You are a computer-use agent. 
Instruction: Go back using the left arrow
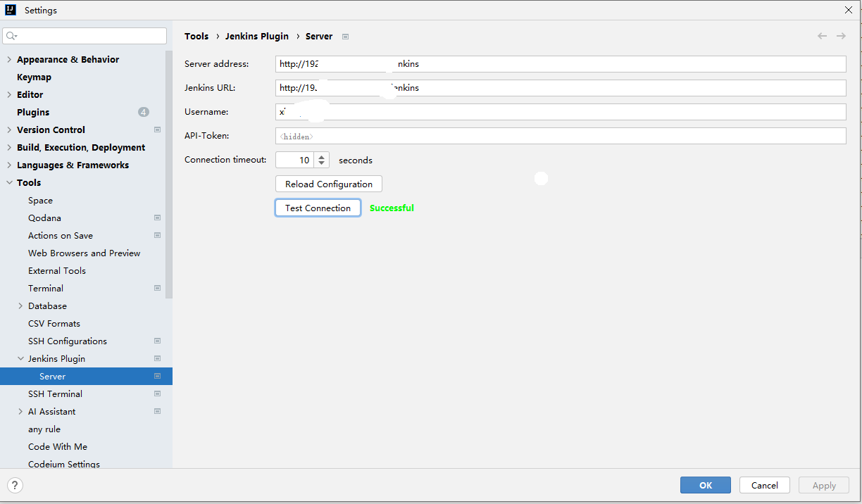coord(822,36)
